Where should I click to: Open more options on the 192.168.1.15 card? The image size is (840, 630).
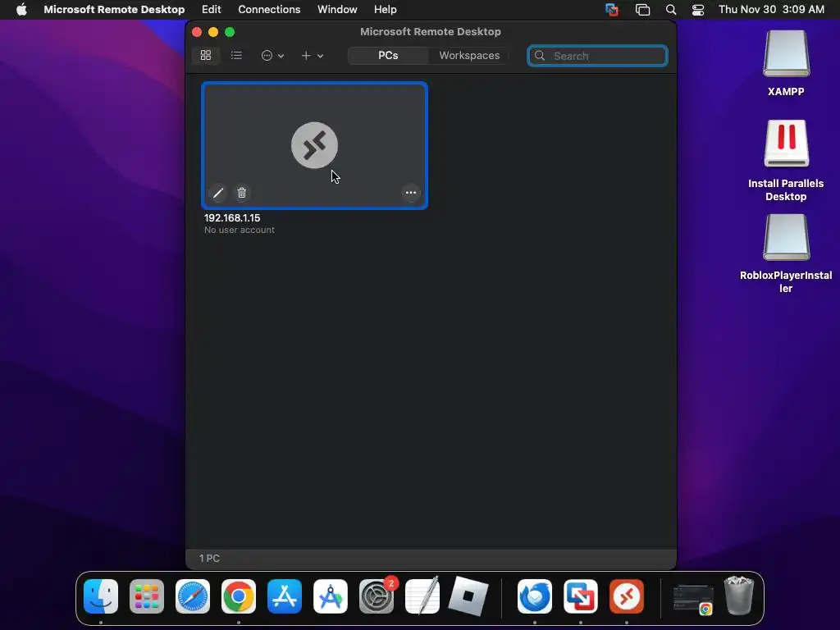click(411, 193)
